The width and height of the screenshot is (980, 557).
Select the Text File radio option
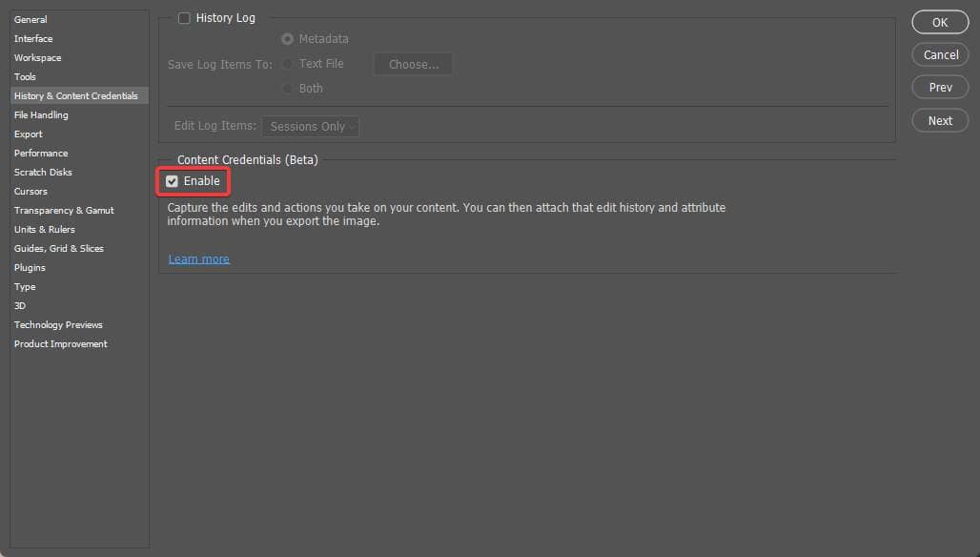287,64
